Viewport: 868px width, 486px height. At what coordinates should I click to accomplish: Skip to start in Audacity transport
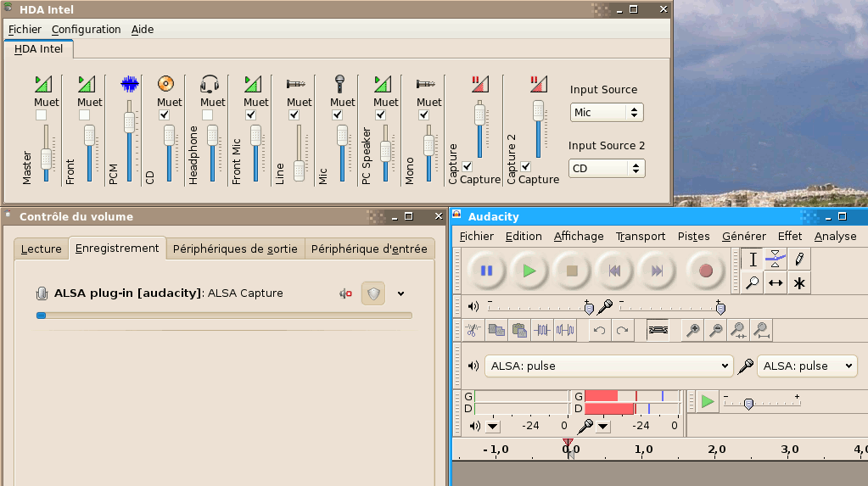[x=614, y=271]
